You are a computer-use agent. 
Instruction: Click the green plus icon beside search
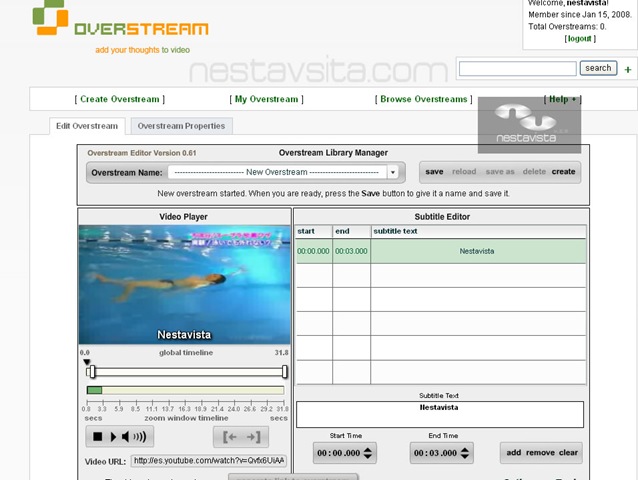point(628,69)
